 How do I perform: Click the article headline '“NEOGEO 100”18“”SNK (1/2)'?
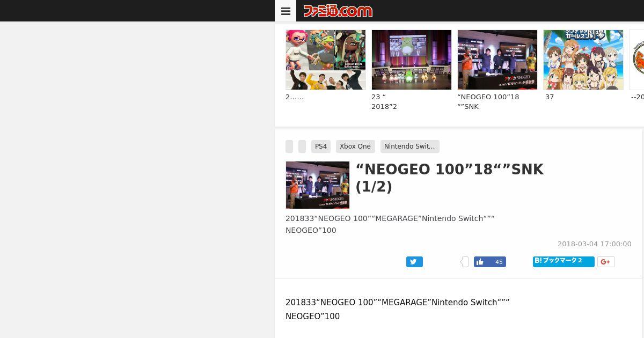click(450, 178)
